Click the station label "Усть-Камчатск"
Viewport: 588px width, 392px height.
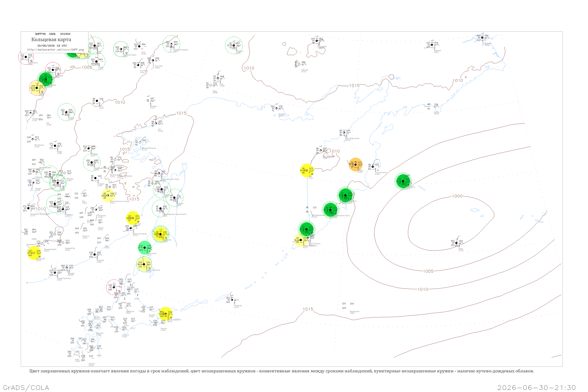tap(381, 172)
